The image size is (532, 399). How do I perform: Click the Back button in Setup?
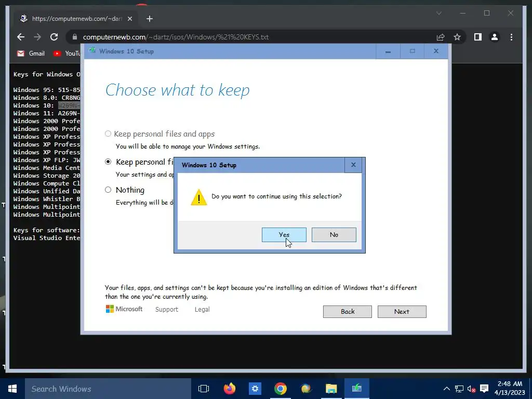347,312
